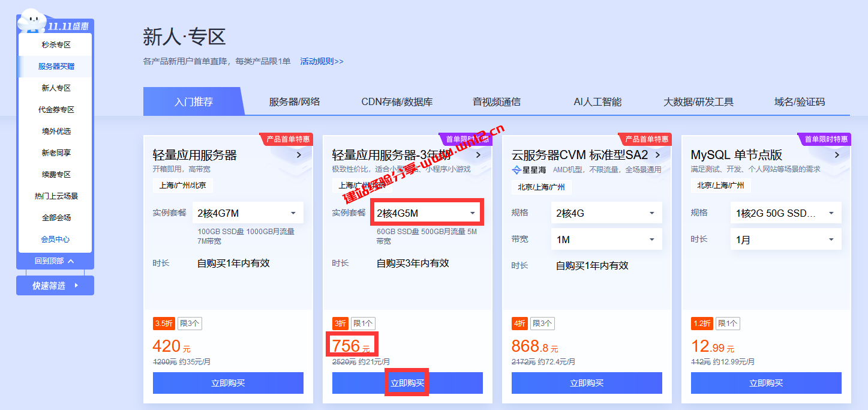Click the arrow icon on 云服务器CVM card
This screenshot has width=868, height=410.
[x=657, y=154]
